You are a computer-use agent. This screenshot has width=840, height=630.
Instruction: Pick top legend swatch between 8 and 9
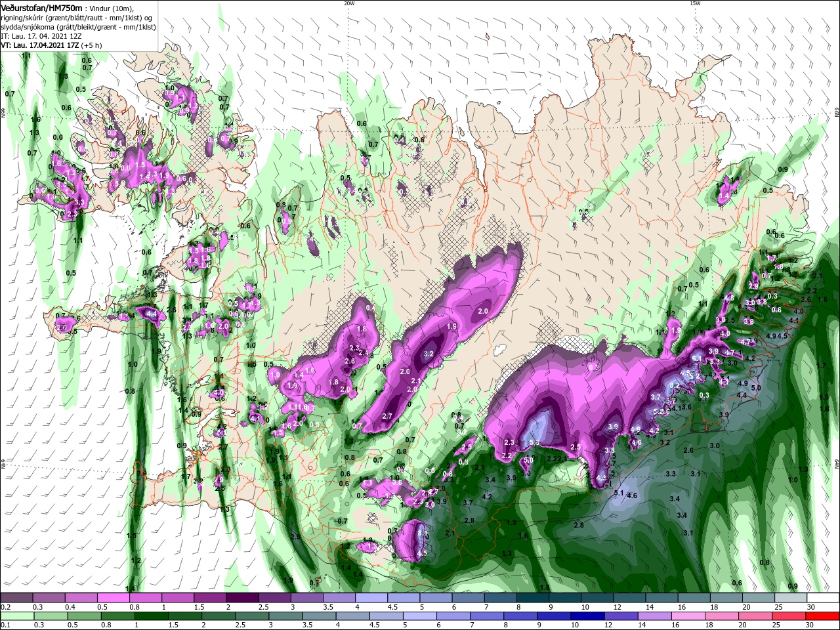(533, 598)
